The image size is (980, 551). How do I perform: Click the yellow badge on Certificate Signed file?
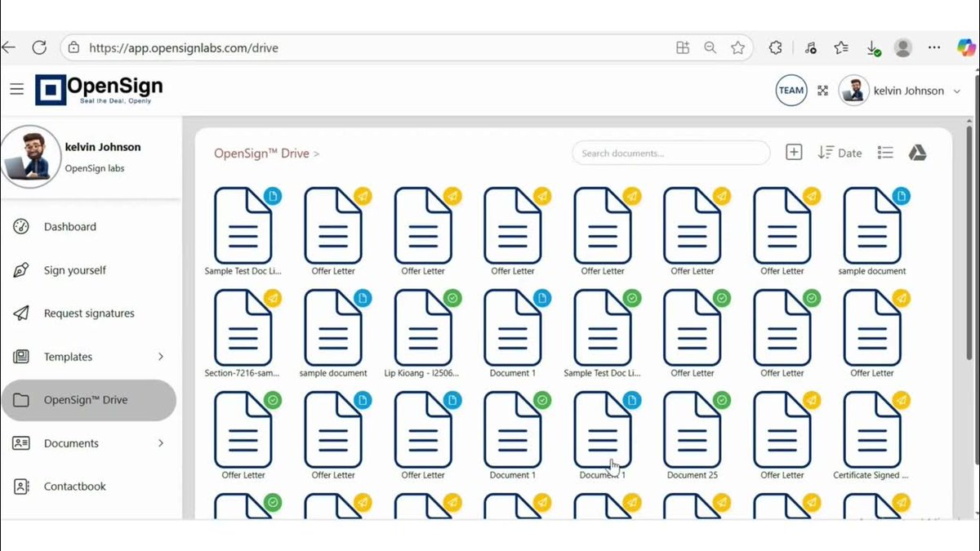click(902, 400)
